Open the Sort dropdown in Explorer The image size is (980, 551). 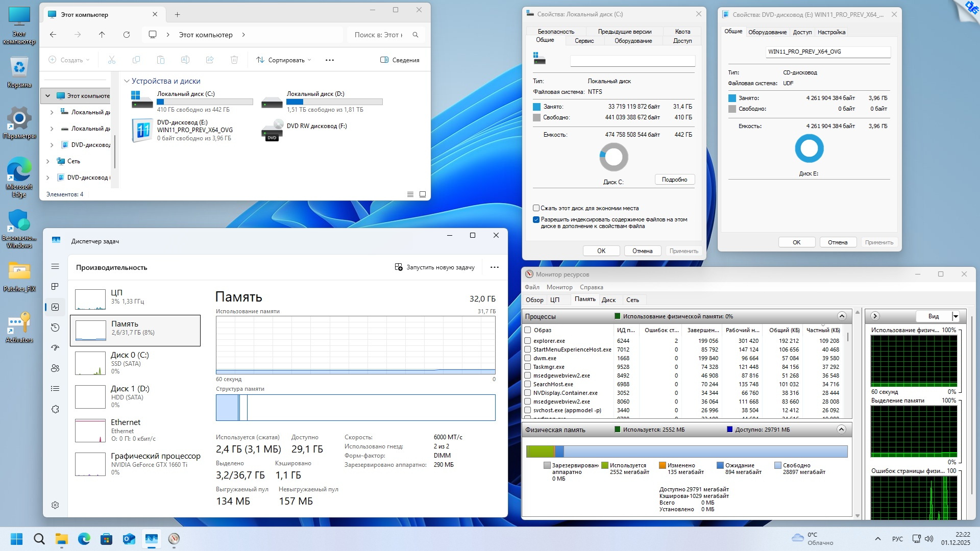283,60
